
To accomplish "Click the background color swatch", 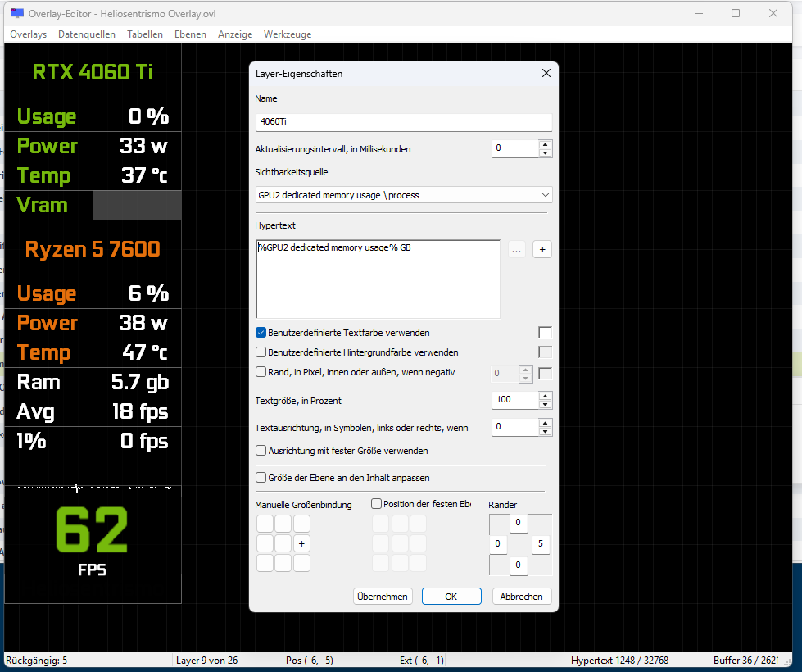I will pos(546,352).
